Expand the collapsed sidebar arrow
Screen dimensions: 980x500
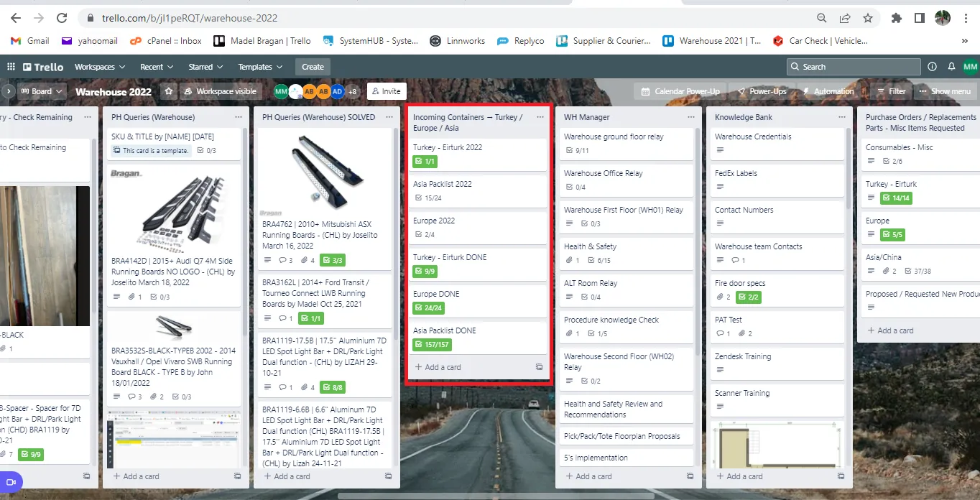[x=8, y=91]
